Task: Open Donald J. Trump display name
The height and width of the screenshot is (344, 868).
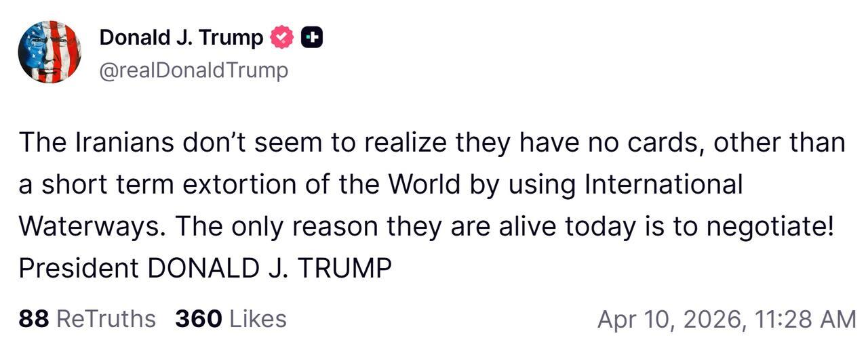Action: click(x=181, y=38)
